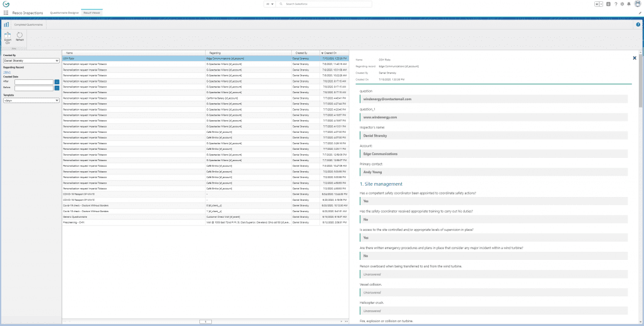Click the After date input field
The height and width of the screenshot is (326, 644).
pyautogui.click(x=34, y=82)
